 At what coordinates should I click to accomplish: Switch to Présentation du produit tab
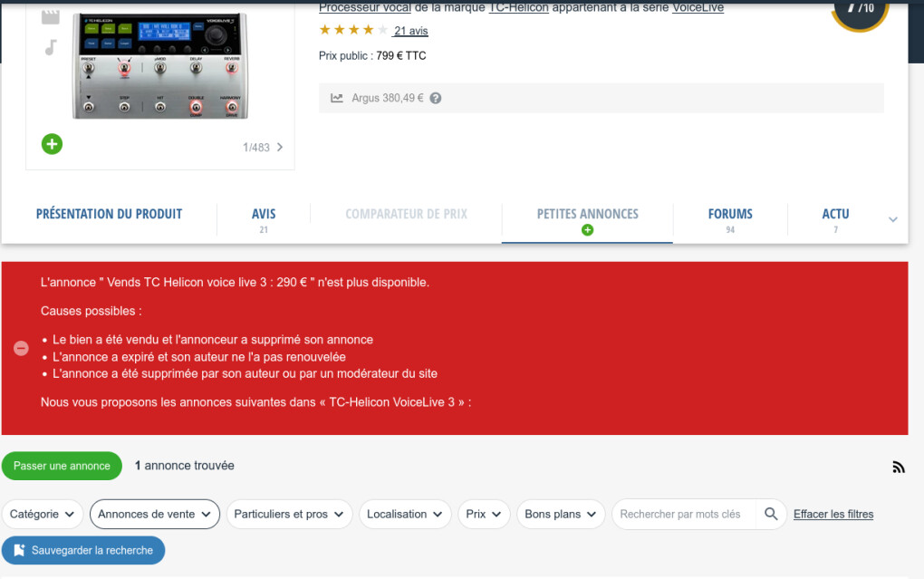[x=109, y=214]
